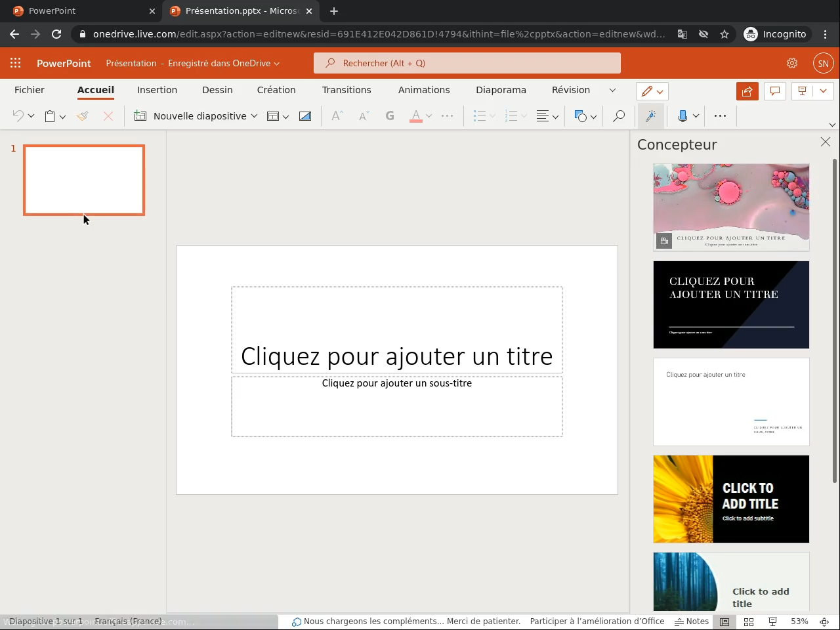840x630 pixels.
Task: Click the fit slide to window icon
Action: [824, 621]
